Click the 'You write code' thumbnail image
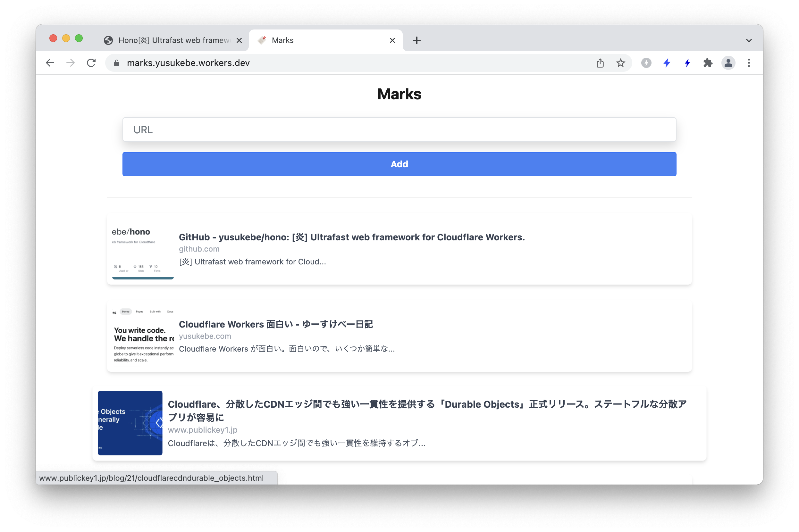799x532 pixels. (143, 336)
